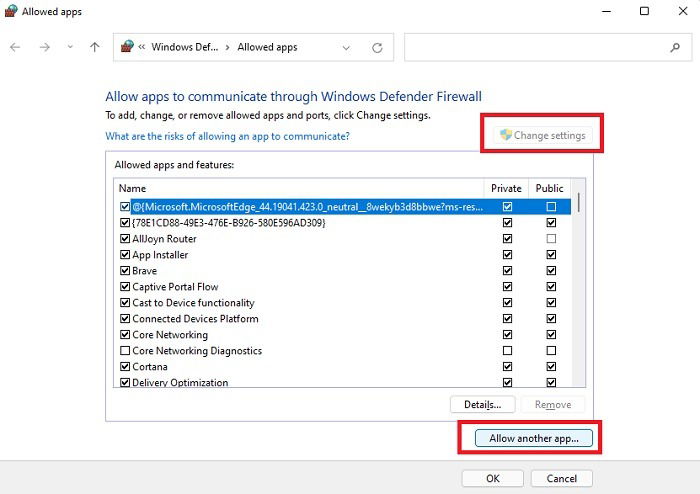Toggle Brave Private checkbox

507,270
